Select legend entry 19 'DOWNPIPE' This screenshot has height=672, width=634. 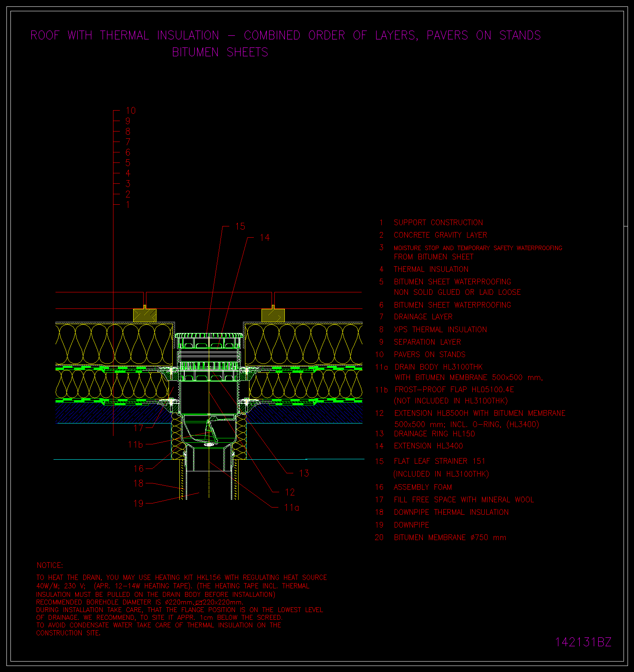[412, 525]
